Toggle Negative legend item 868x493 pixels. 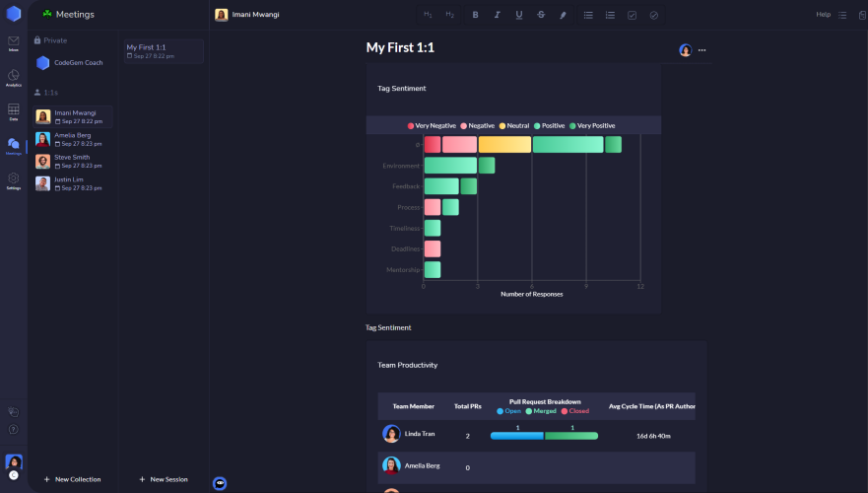pyautogui.click(x=477, y=126)
